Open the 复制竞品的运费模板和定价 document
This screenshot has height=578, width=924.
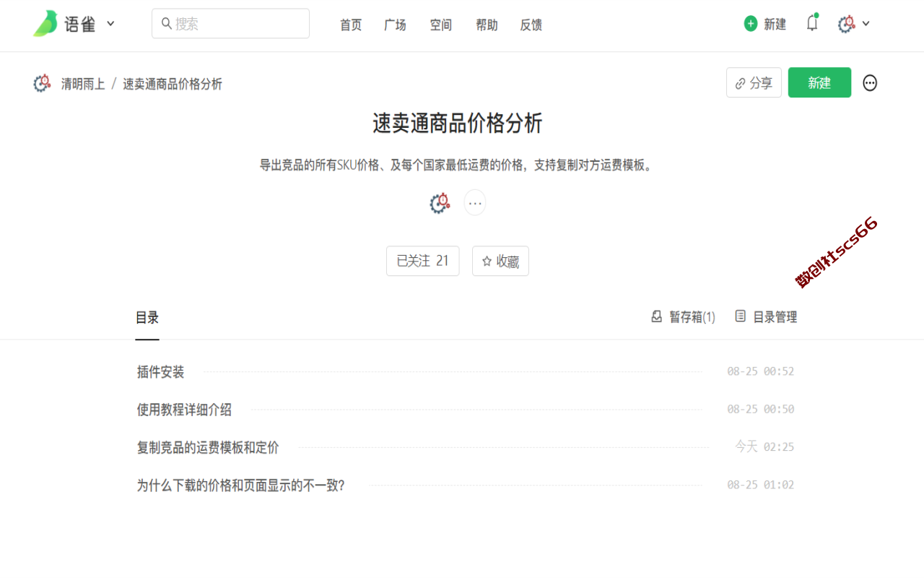(208, 447)
